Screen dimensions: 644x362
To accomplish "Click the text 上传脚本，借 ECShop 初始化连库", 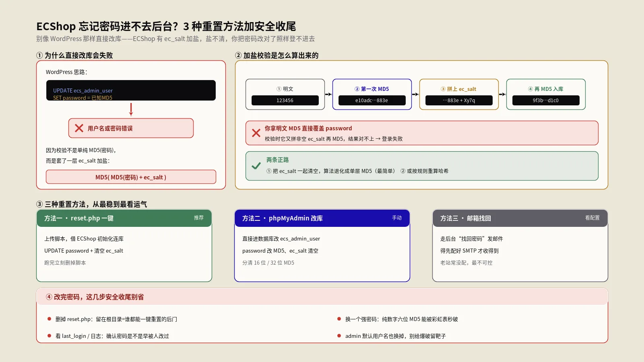I will [x=84, y=239].
